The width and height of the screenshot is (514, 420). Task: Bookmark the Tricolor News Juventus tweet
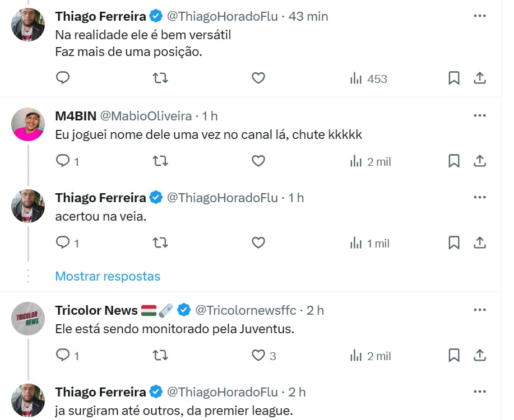point(454,356)
